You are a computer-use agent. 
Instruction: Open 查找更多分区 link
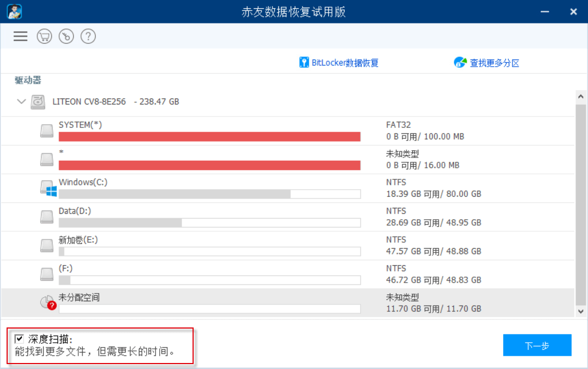coord(494,63)
